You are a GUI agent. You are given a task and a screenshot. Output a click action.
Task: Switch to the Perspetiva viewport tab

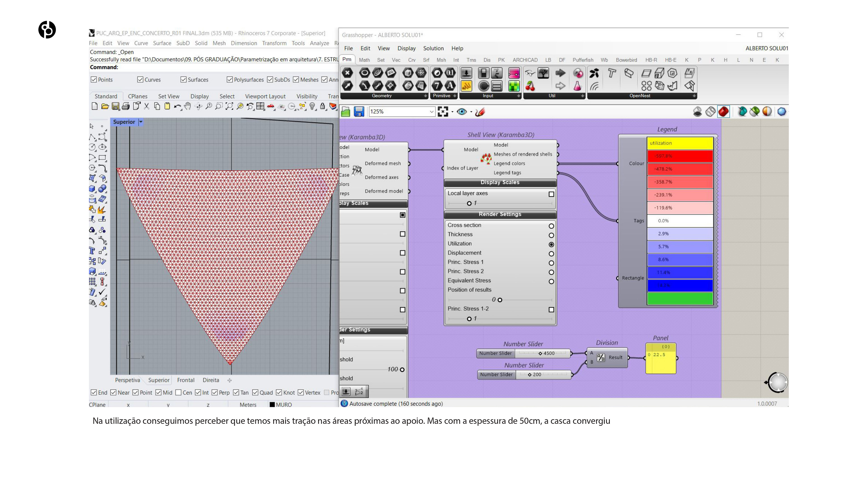click(x=127, y=380)
